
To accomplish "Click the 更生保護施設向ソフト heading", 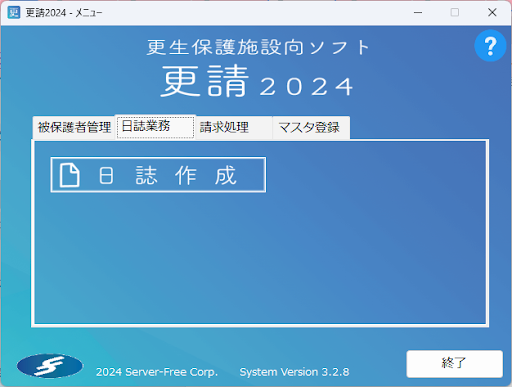I will (258, 47).
